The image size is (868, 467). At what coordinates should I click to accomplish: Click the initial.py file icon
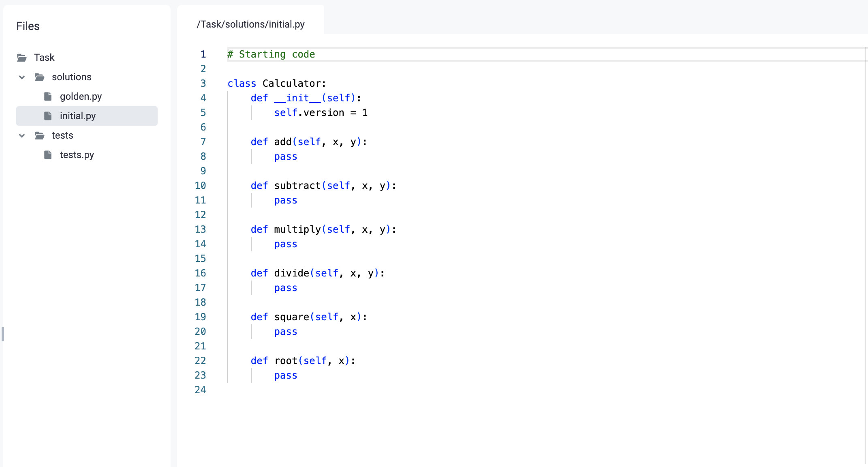point(48,116)
